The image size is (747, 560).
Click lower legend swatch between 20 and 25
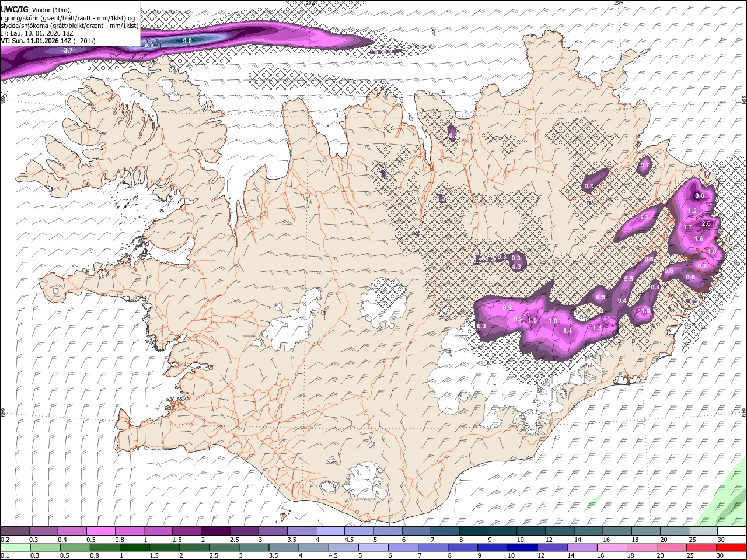(x=673, y=547)
